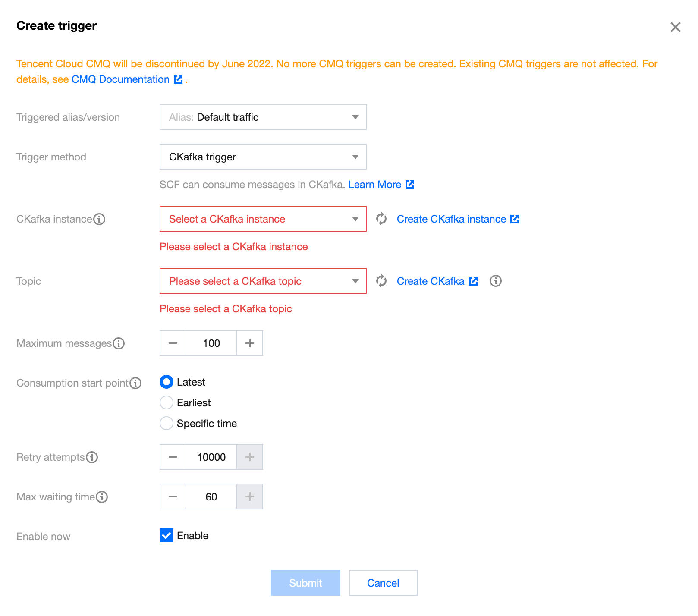
Task: Click the Max waiting time info icon
Action: (102, 497)
